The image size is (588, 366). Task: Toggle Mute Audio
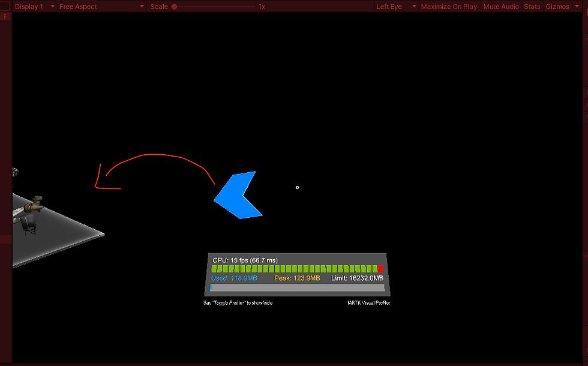[501, 7]
